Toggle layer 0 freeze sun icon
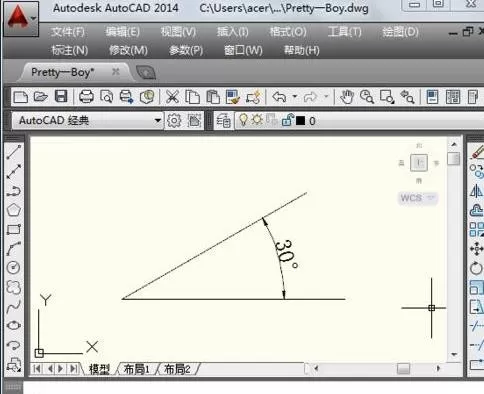484x394 pixels. coord(257,120)
